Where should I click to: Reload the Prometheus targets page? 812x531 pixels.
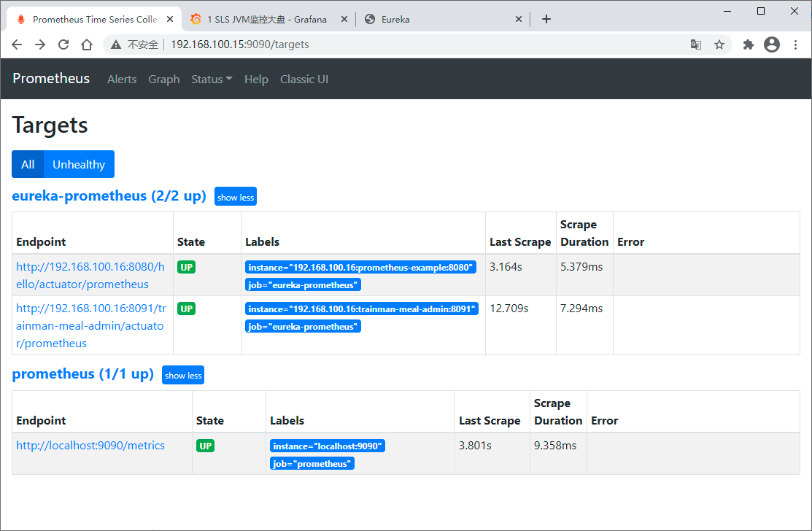[x=63, y=44]
